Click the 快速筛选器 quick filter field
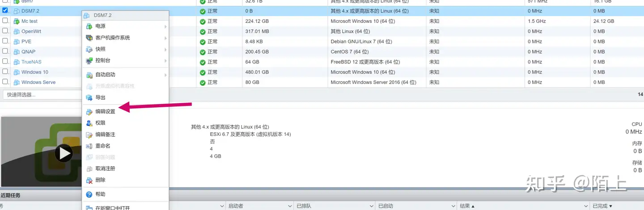Screen dimensions: 644x210 click(x=42, y=95)
